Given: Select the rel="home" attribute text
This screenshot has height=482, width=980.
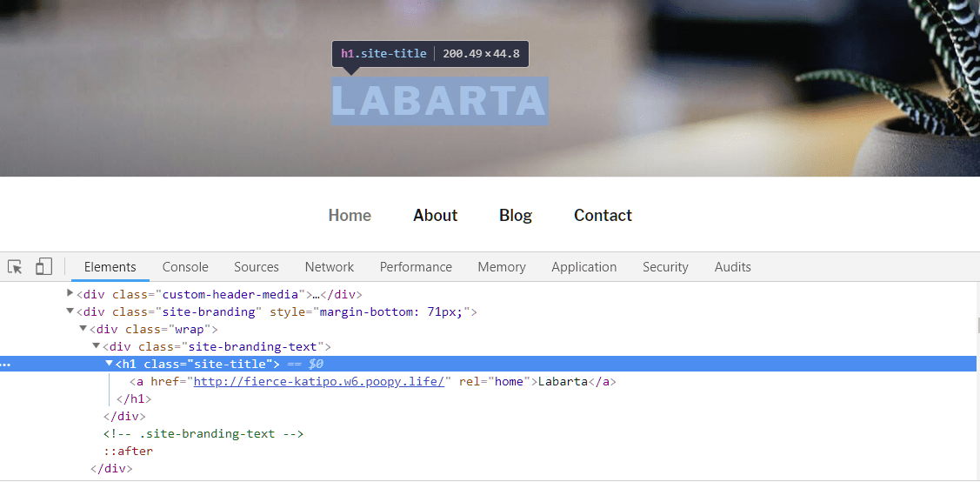Looking at the screenshot, I should [x=495, y=381].
